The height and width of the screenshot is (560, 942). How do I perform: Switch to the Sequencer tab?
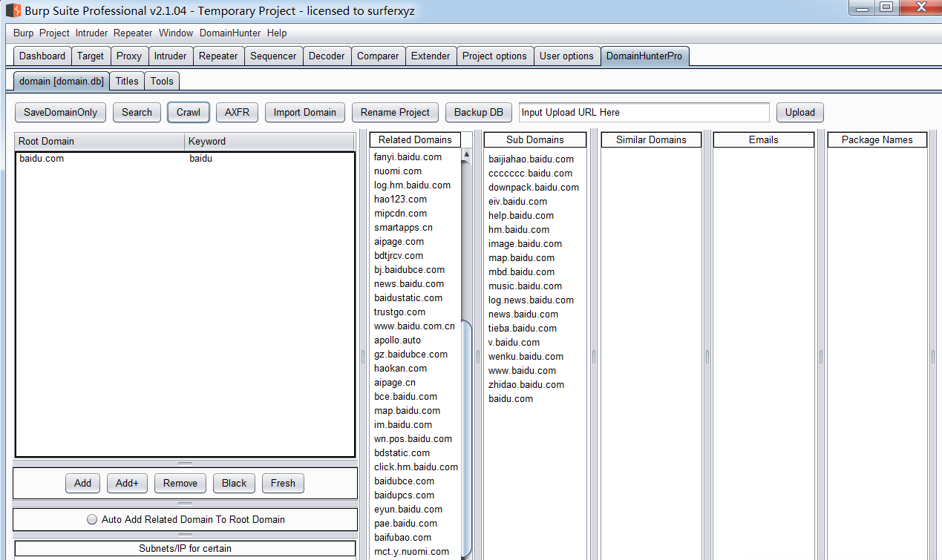pos(273,56)
